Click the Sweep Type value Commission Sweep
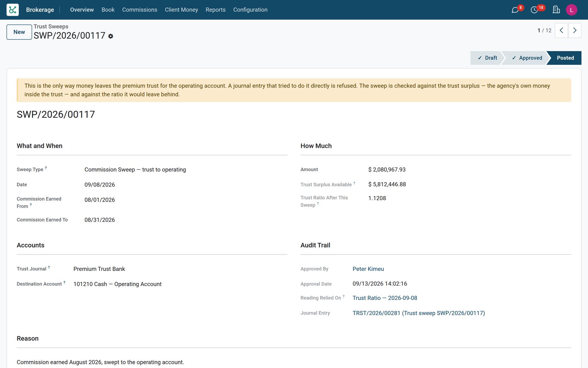Image resolution: width=588 pixels, height=368 pixels. [x=135, y=170]
